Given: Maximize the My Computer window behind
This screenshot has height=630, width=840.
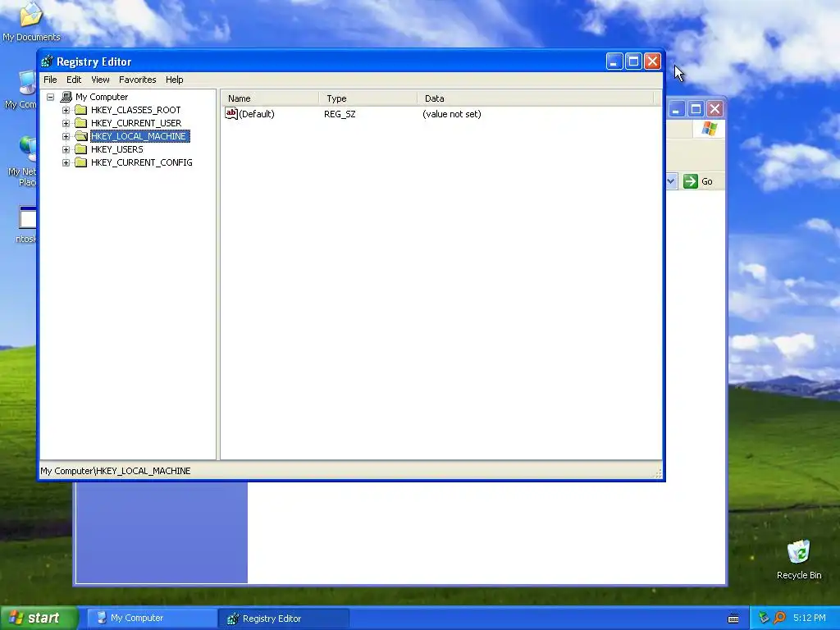Looking at the screenshot, I should point(696,109).
